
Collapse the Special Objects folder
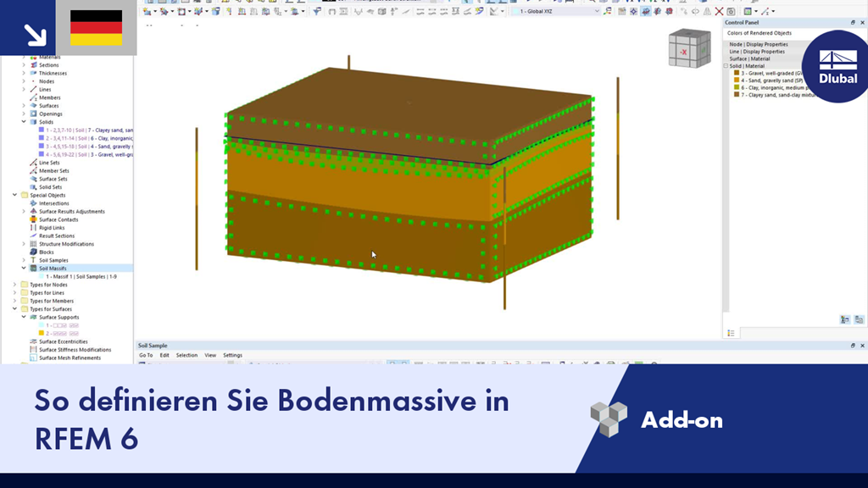15,196
